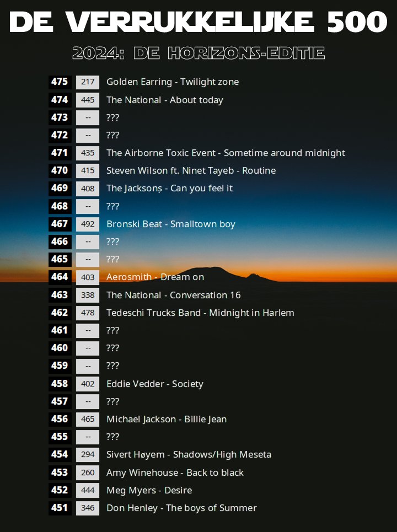397x532 pixels.
Task: Click previous position 260
Action: tap(88, 472)
